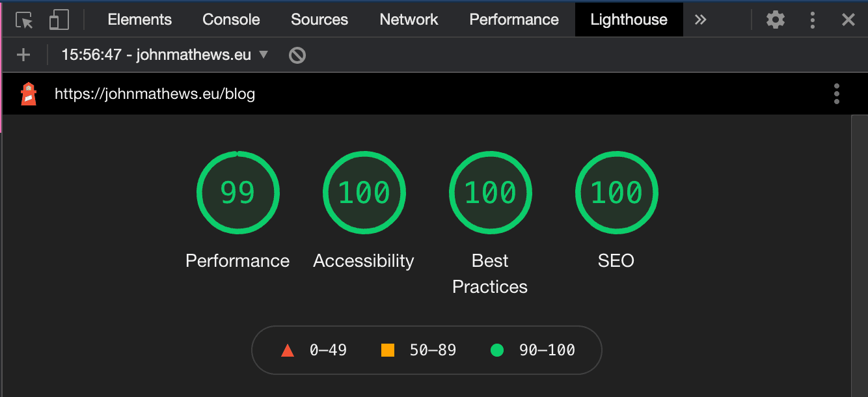This screenshot has height=397, width=868.
Task: Open the report timestamp selector arrow
Action: point(264,55)
